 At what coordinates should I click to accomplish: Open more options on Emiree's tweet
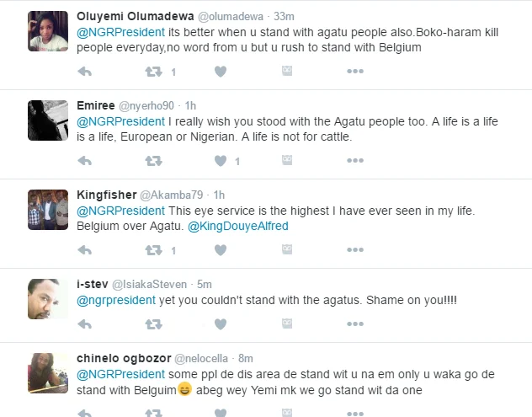tap(354, 161)
